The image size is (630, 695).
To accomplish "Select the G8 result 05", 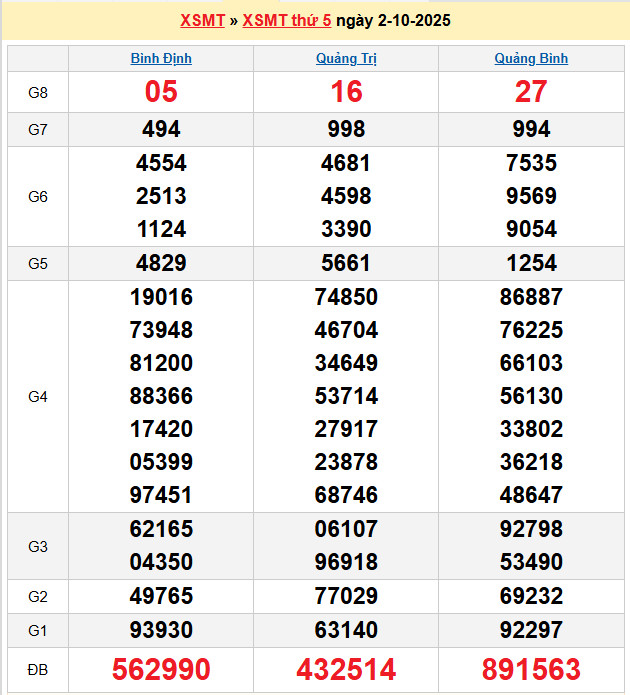I will 161,92.
